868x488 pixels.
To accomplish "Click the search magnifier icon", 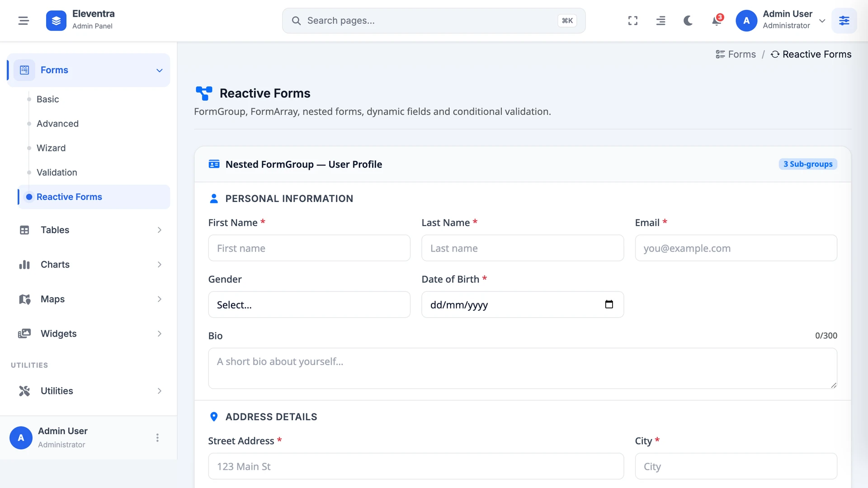I will tap(296, 21).
